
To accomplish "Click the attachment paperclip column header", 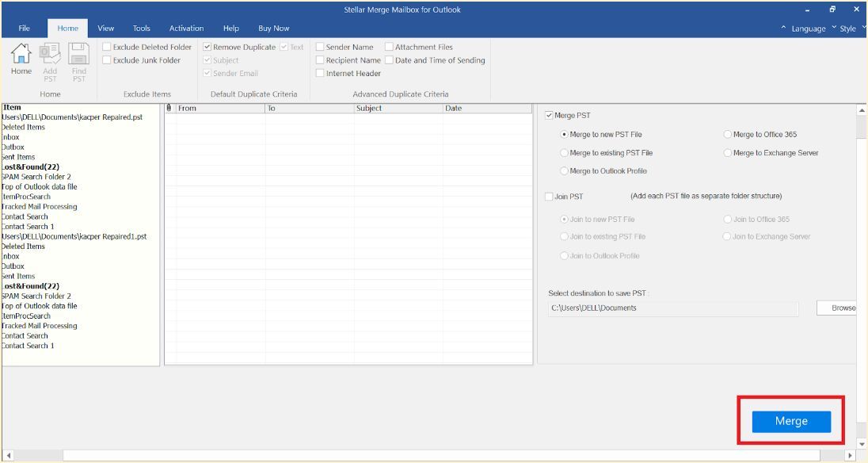I will point(169,108).
